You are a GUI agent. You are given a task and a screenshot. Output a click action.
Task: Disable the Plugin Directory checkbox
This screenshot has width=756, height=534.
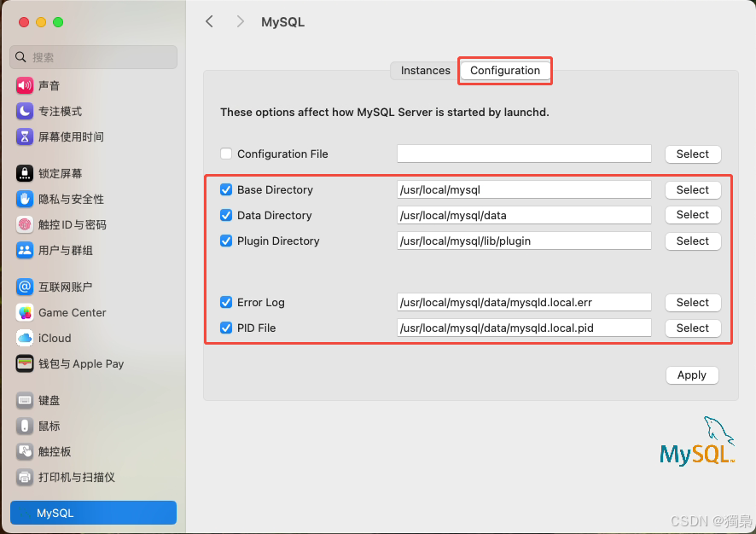(x=226, y=241)
